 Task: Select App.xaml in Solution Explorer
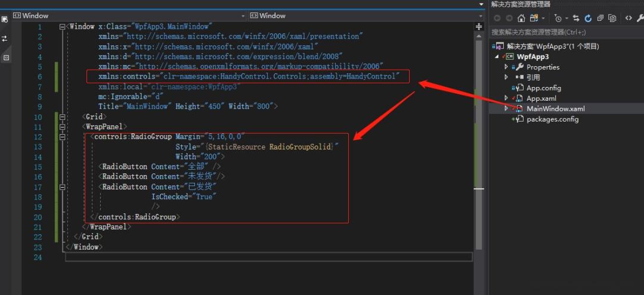[541, 98]
